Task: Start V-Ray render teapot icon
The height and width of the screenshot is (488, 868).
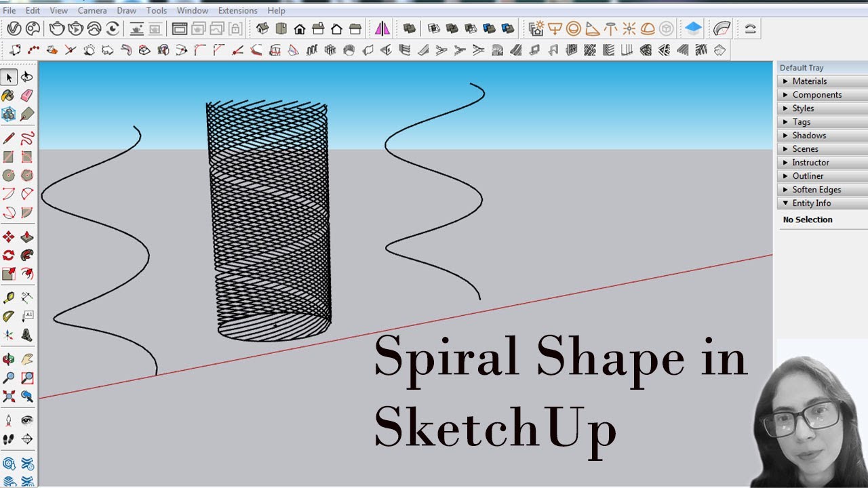Action: tap(56, 28)
